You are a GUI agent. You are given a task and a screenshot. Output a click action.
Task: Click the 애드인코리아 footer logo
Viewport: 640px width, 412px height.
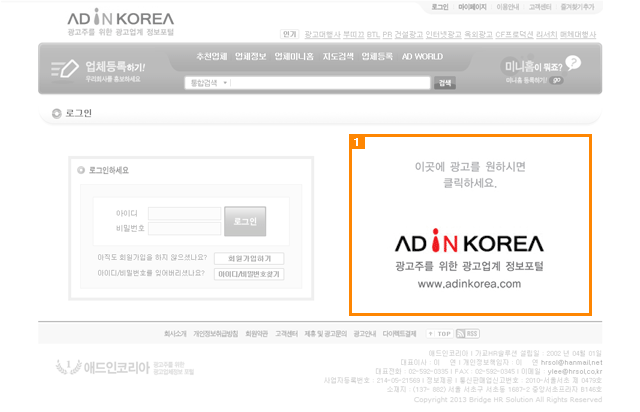click(124, 367)
